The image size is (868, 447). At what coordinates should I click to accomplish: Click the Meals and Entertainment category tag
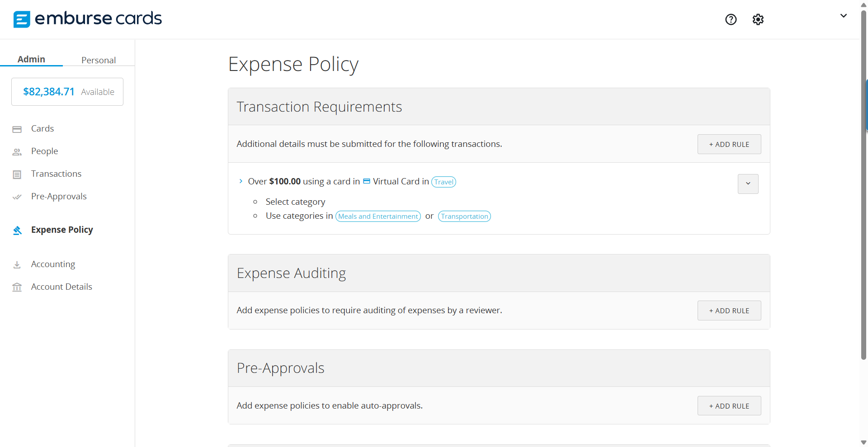(378, 216)
